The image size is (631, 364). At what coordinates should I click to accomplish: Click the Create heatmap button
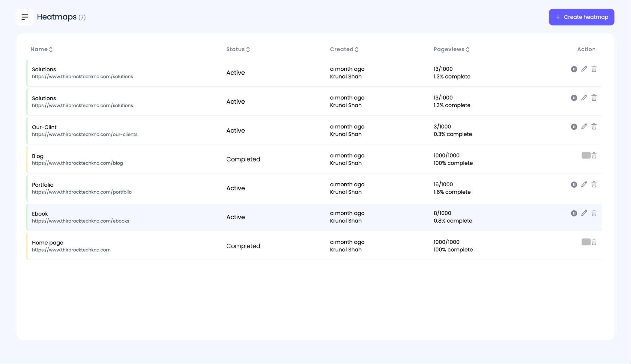[581, 17]
